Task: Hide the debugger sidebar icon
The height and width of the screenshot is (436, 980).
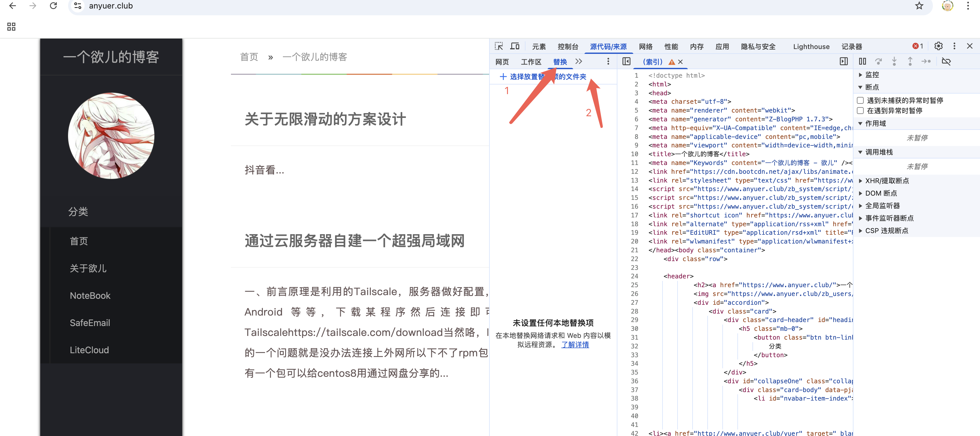Action: click(x=844, y=62)
